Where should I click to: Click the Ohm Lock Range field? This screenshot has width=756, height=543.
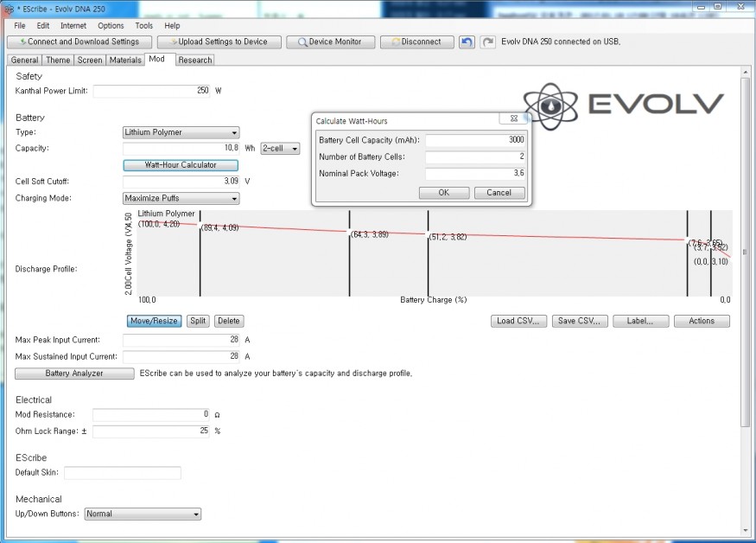(x=151, y=431)
